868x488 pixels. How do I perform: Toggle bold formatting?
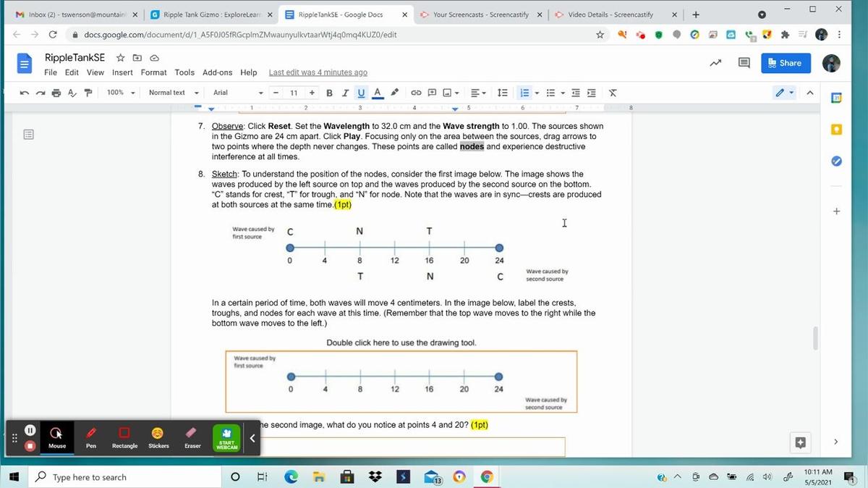coord(329,93)
